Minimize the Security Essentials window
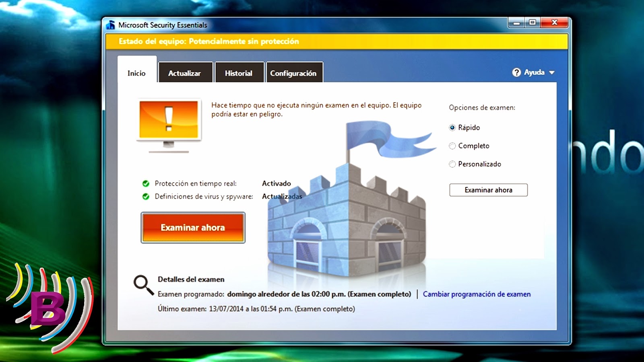This screenshot has width=644, height=362. coord(516,23)
